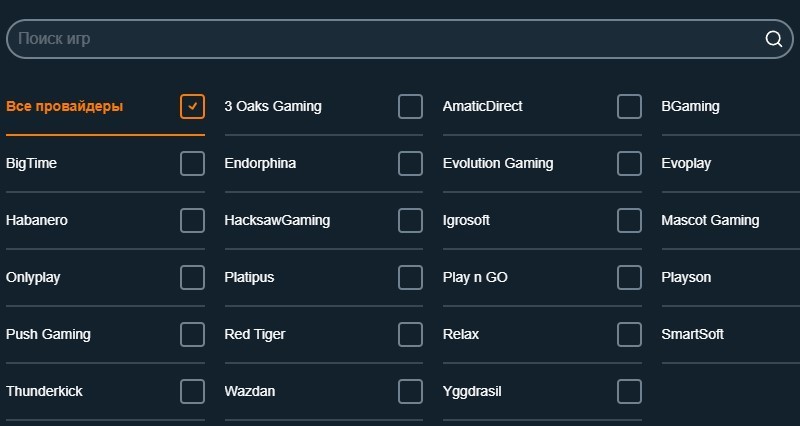
Task: Check the Endorphina provider box
Action: (x=410, y=163)
